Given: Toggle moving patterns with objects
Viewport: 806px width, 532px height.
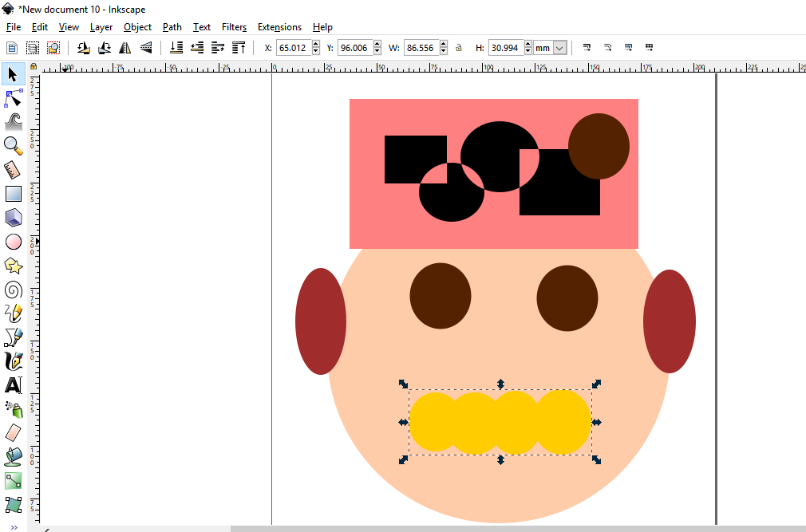Looking at the screenshot, I should click(650, 48).
